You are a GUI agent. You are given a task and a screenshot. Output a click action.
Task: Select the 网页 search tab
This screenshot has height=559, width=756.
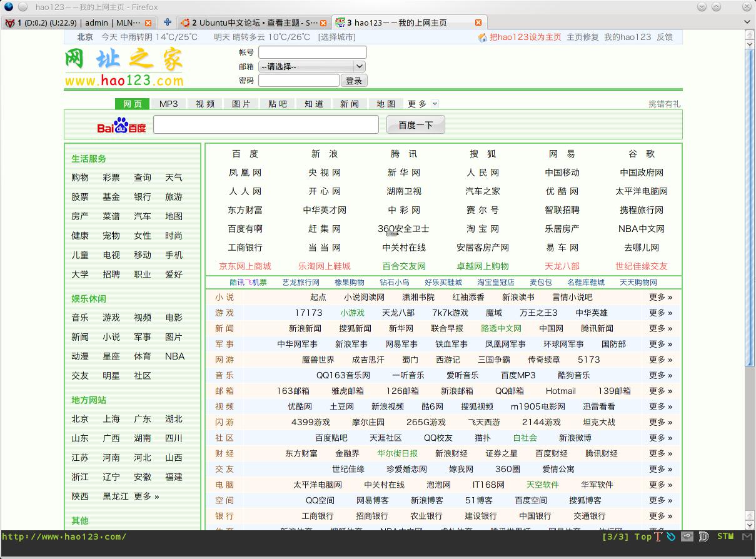133,104
